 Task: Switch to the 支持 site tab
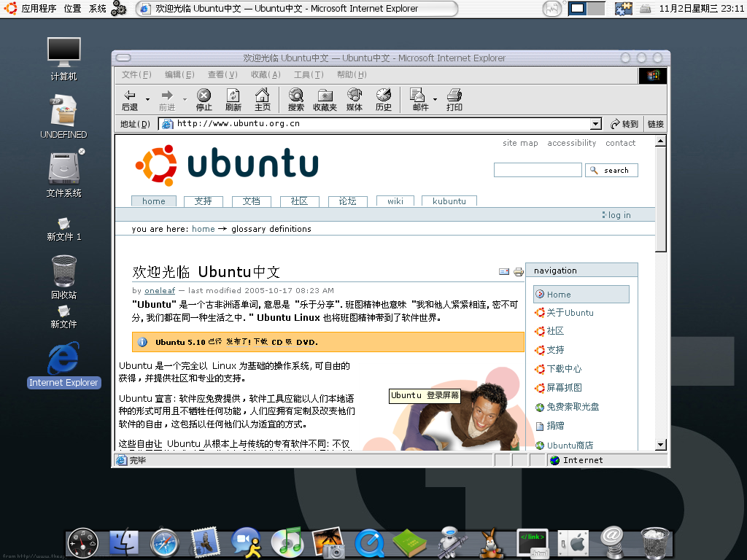203,201
